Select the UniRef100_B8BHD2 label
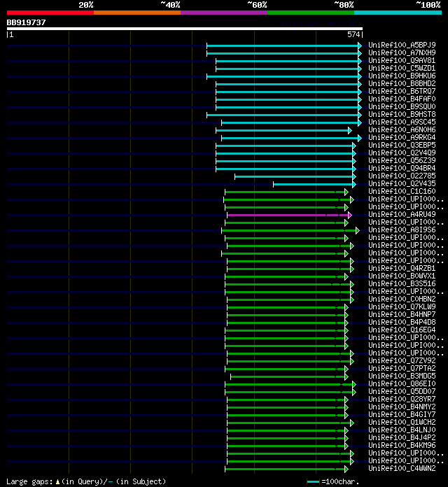The width and height of the screenshot is (448, 487). 402,83
